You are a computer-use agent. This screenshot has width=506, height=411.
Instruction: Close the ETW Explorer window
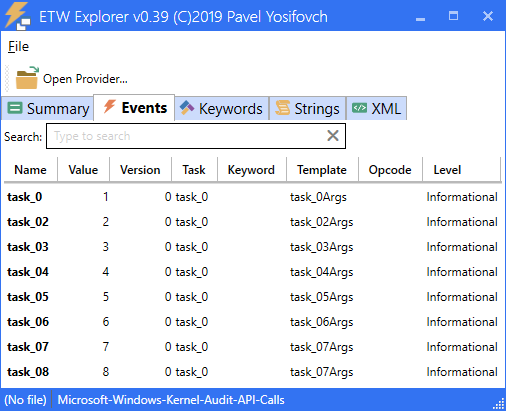pos(488,16)
